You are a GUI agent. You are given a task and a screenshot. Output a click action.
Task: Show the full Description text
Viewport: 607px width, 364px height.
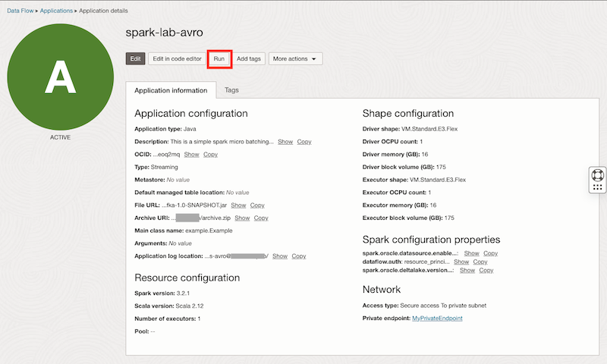(x=285, y=142)
